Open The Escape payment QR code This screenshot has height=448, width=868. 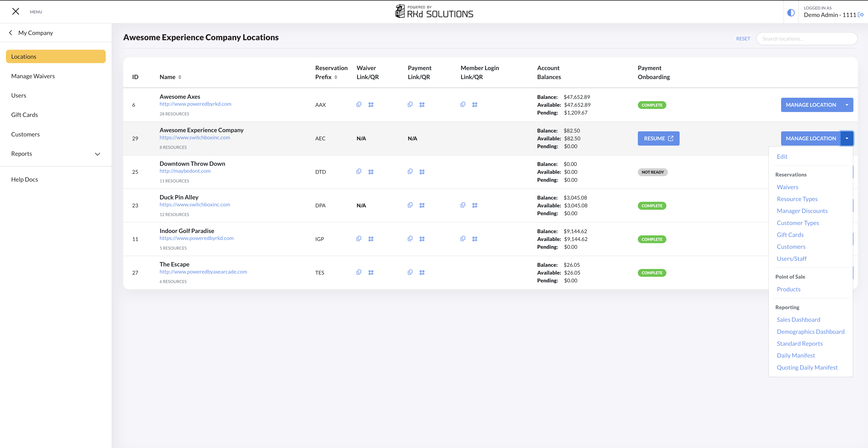pos(422,272)
